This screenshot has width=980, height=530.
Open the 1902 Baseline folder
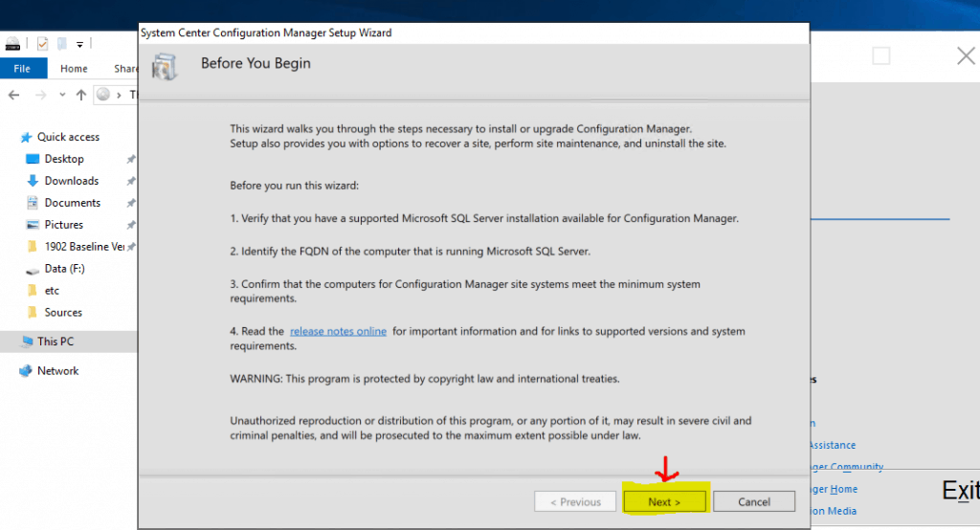[x=84, y=246]
